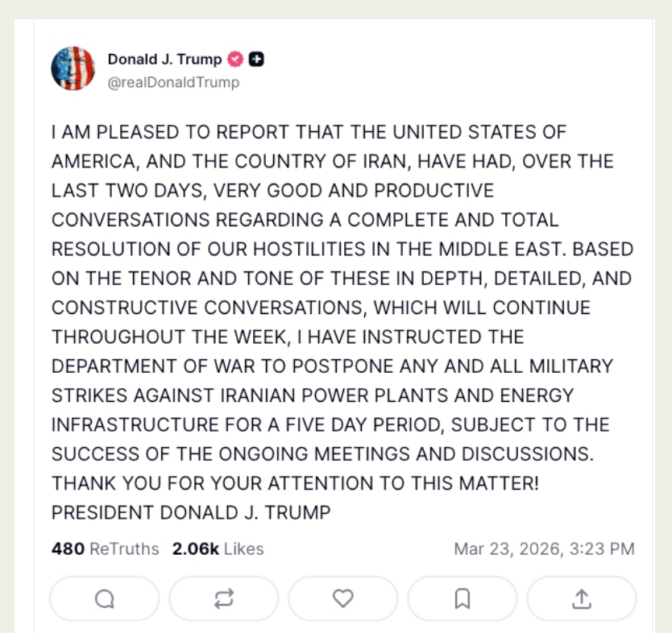Open the flag-themed profile avatar
The width and height of the screenshot is (672, 633).
pyautogui.click(x=73, y=68)
